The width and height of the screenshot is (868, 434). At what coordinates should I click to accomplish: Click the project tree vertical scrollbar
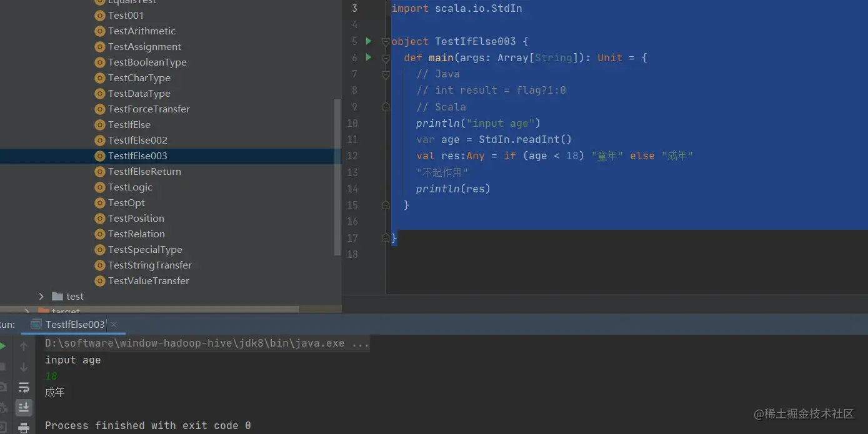(338, 178)
